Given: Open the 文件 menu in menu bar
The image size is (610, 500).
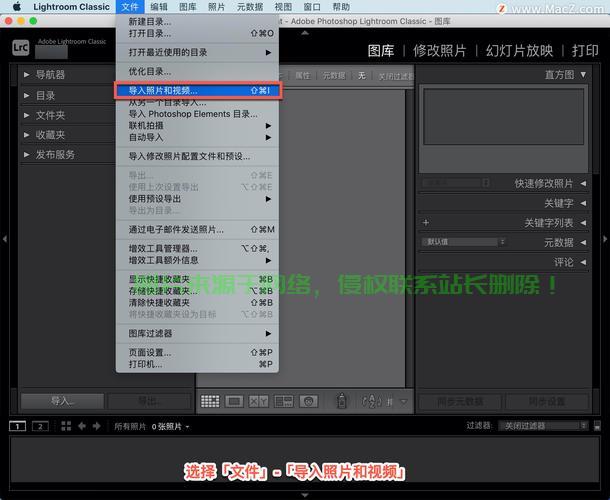Looking at the screenshot, I should [x=130, y=7].
